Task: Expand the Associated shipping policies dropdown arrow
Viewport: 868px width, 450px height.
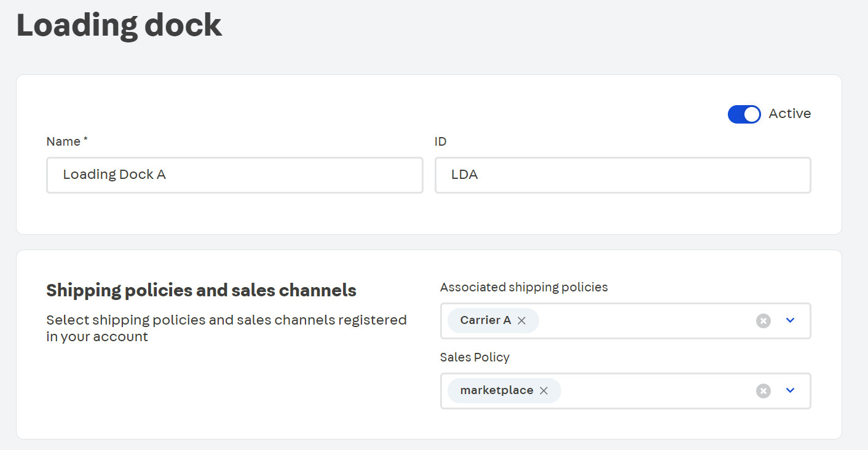Action: click(791, 320)
